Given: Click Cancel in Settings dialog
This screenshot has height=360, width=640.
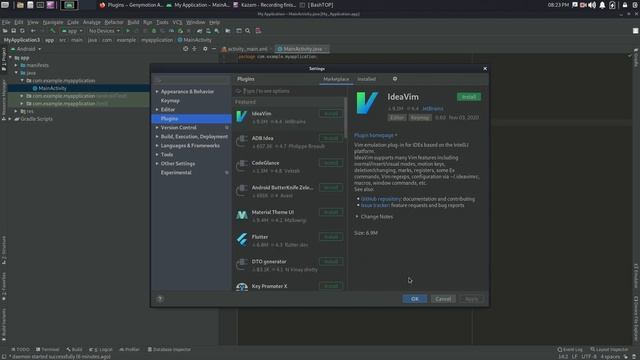Looking at the screenshot, I should 443,299.
